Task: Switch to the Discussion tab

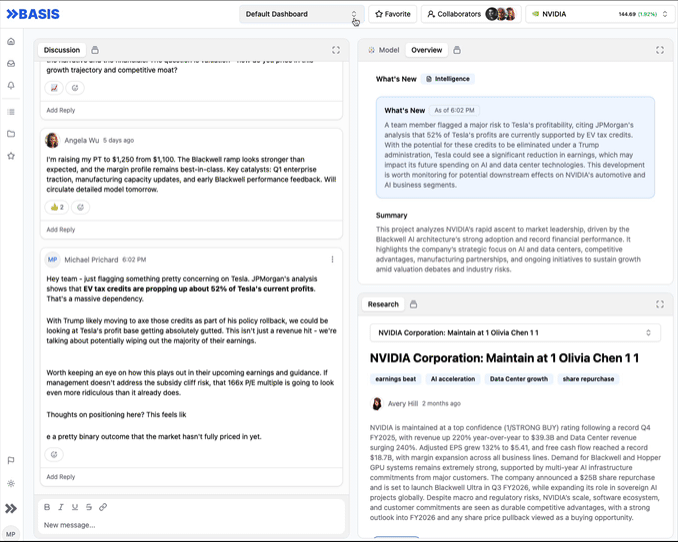Action: click(62, 50)
